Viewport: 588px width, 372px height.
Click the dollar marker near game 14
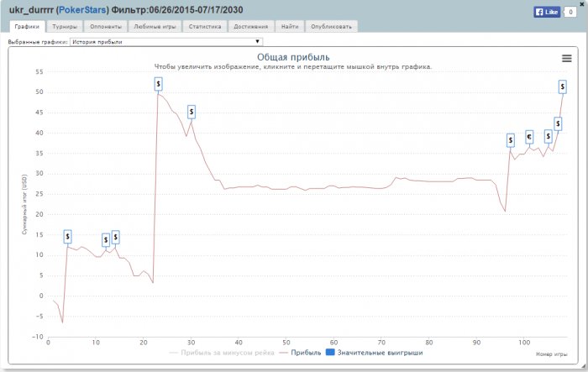click(x=116, y=237)
